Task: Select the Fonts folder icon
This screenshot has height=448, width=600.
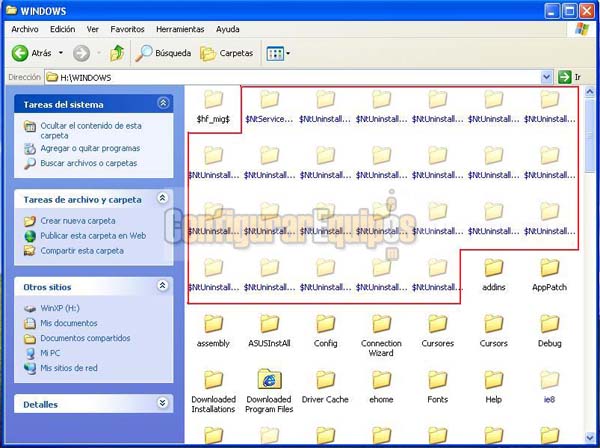Action: click(x=438, y=380)
